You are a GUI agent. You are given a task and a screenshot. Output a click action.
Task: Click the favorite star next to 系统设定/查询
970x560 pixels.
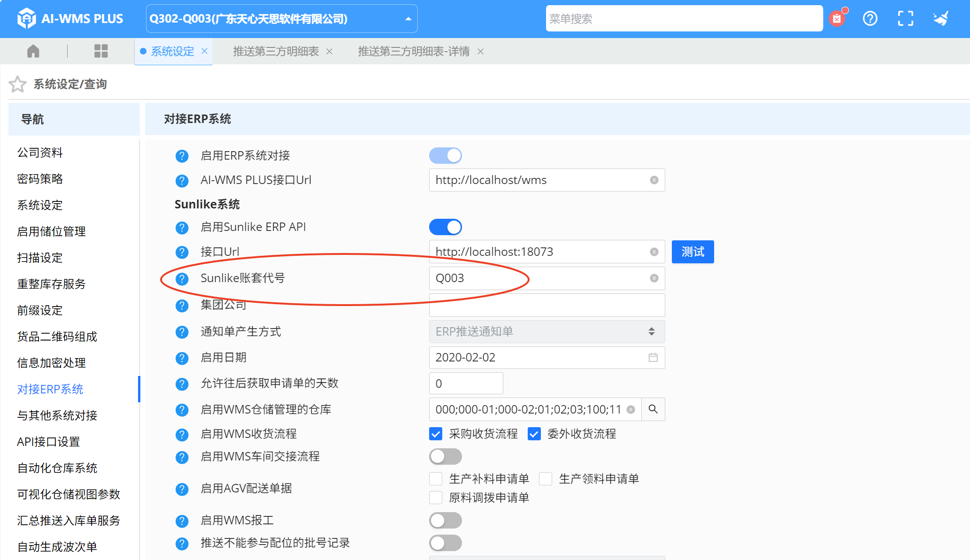point(18,84)
